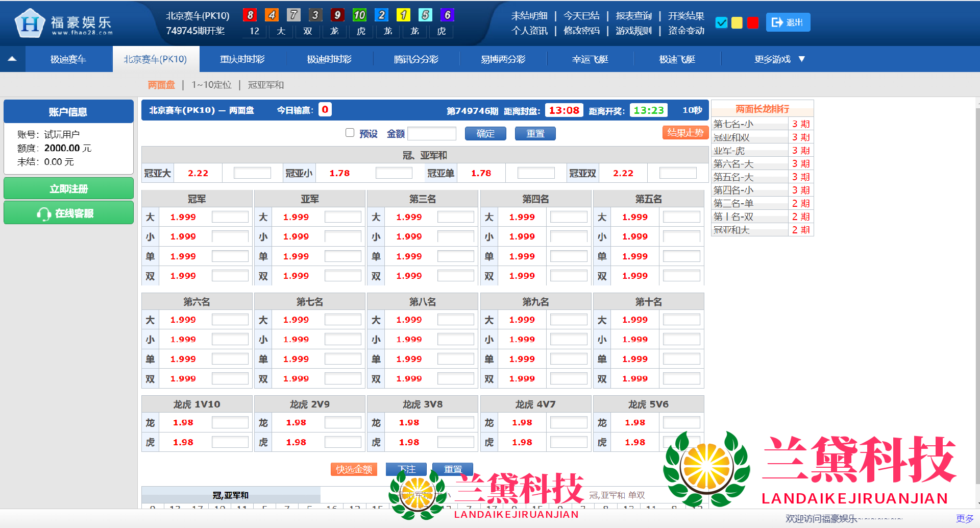Click the yellow number 1 result ball
The height and width of the screenshot is (528, 980).
click(x=403, y=15)
